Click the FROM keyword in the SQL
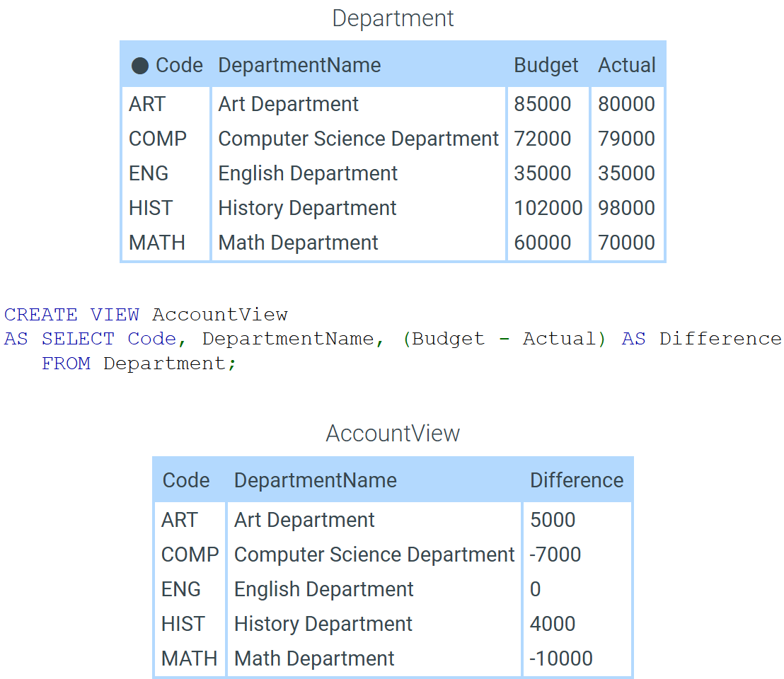This screenshot has height=679, width=784. 66,364
